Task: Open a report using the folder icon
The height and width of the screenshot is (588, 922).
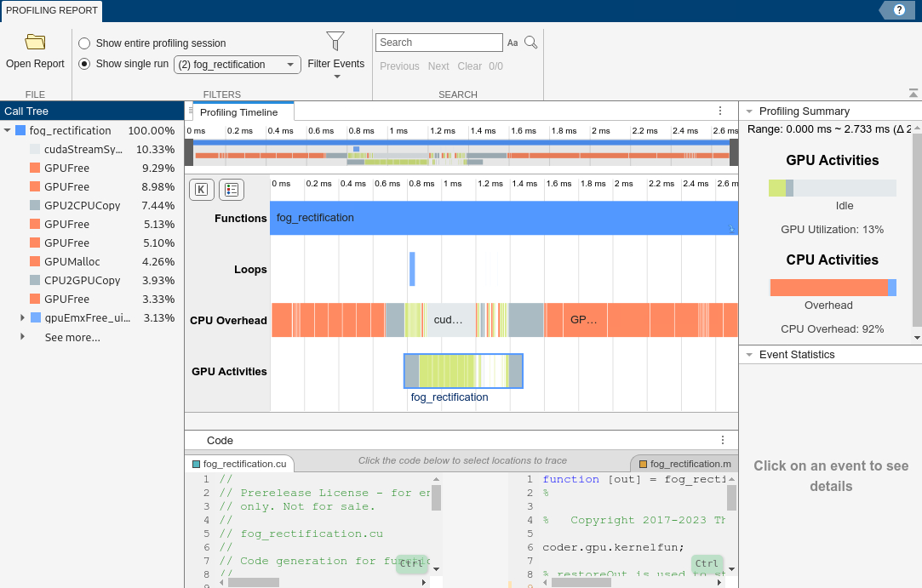Action: point(34,42)
